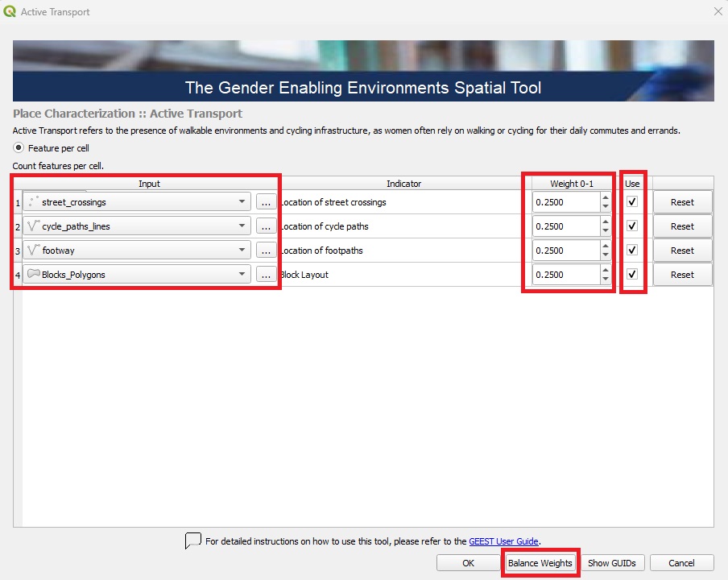Screen dimensions: 728x580
Task: Click the weight input field for Block Layout
Action: pos(564,275)
